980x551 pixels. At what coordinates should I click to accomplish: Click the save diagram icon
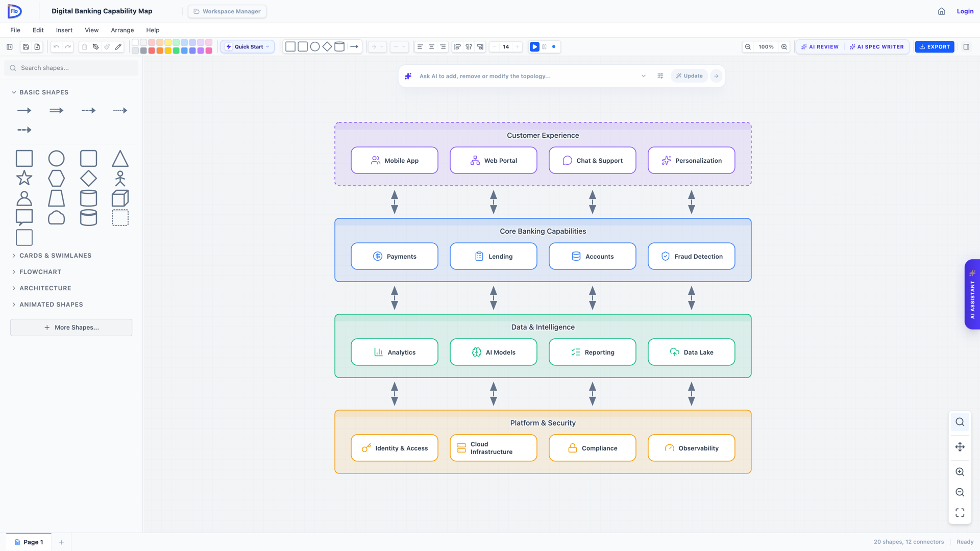[x=26, y=47]
